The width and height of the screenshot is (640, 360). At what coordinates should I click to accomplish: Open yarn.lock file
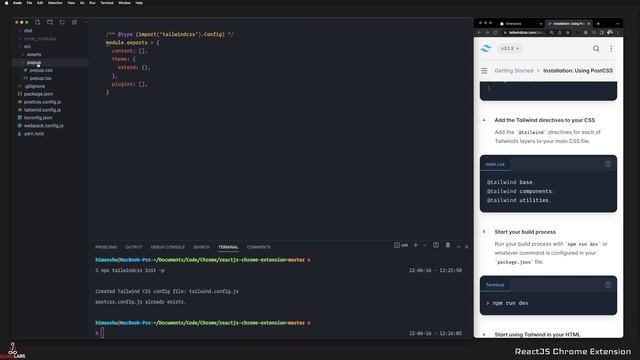click(x=34, y=133)
